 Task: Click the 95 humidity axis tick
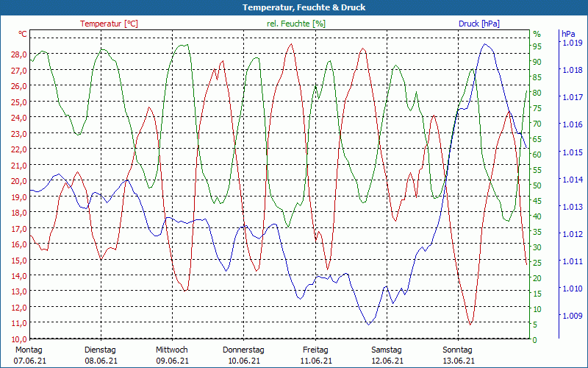coord(537,46)
